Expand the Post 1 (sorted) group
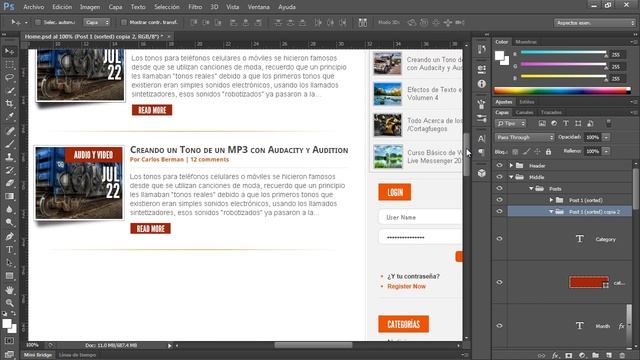This screenshot has height=360, width=640. 551,200
